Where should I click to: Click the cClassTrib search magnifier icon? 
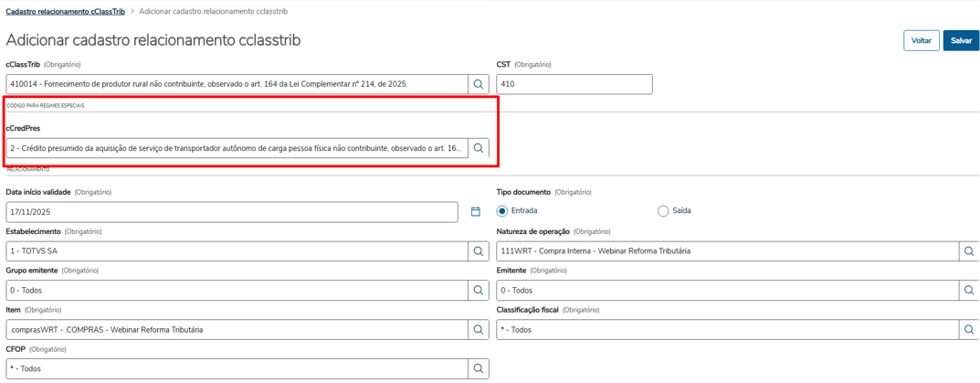point(479,84)
